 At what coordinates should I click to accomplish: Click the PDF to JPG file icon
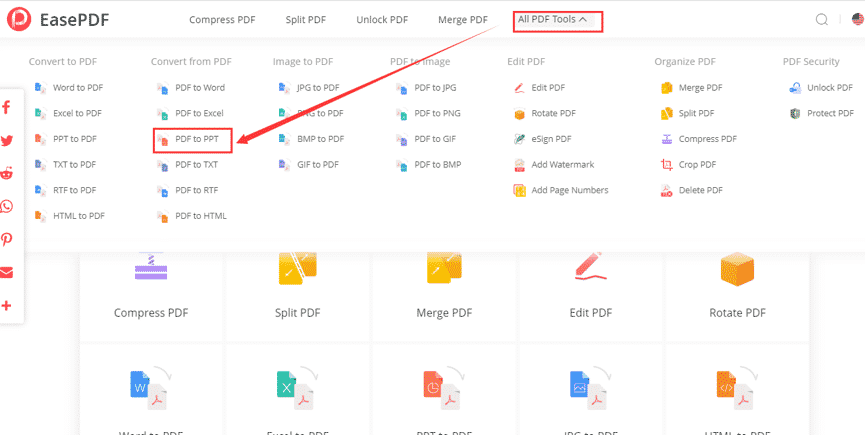pos(402,88)
